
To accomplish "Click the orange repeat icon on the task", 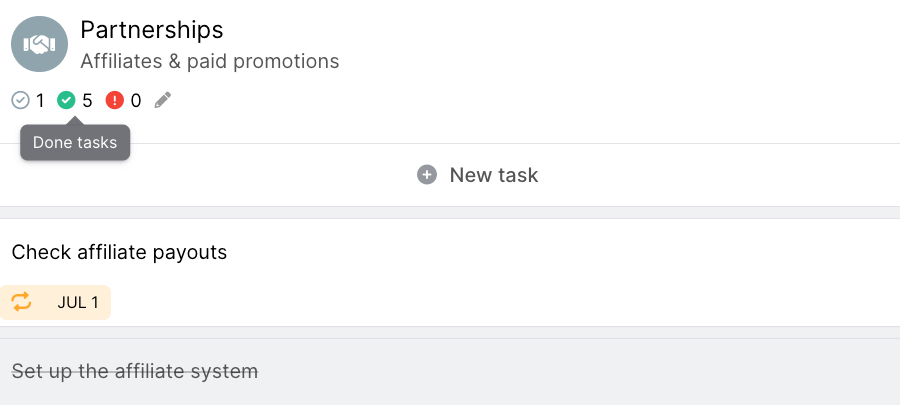I will 21,302.
